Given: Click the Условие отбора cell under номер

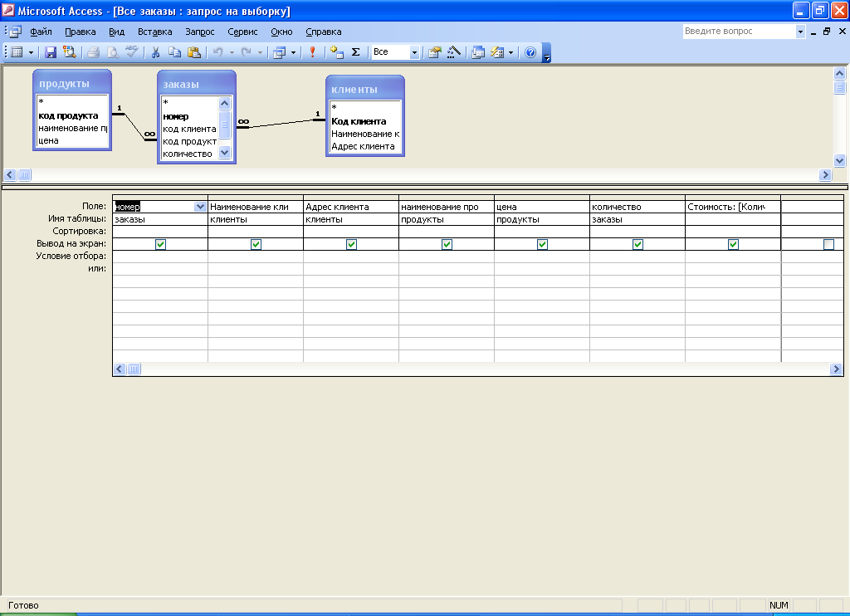Looking at the screenshot, I should coord(160,257).
